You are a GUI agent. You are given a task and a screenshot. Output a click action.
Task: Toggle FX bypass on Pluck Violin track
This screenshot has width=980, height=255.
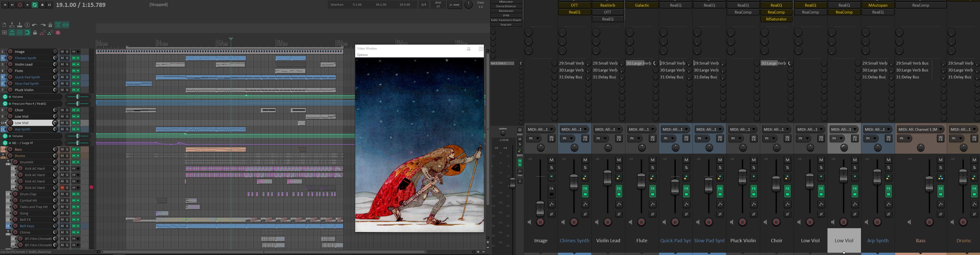coord(76,90)
